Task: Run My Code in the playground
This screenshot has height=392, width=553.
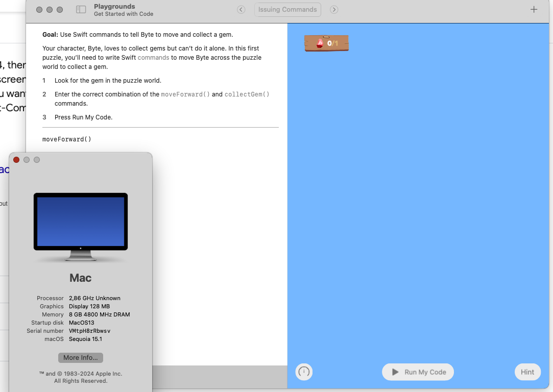Action: [418, 372]
